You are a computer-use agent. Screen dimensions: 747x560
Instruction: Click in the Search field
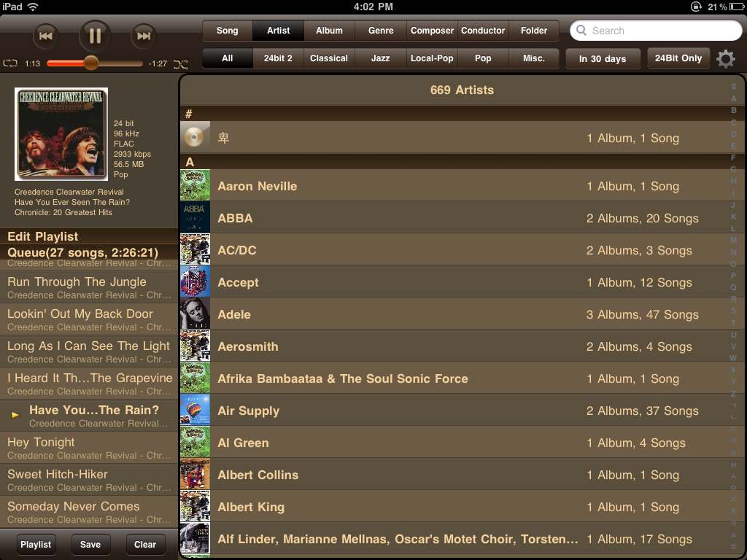(656, 31)
